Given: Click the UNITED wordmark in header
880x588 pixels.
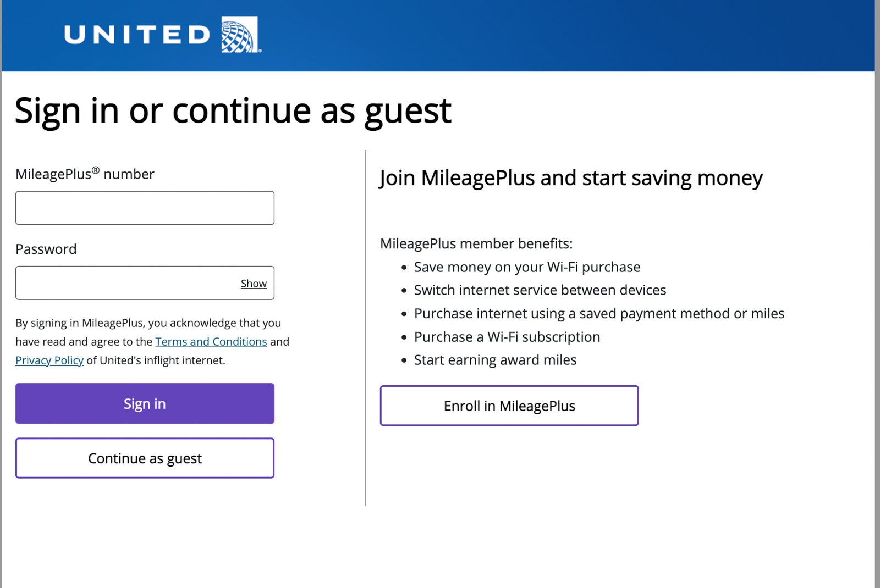Looking at the screenshot, I should 137,35.
